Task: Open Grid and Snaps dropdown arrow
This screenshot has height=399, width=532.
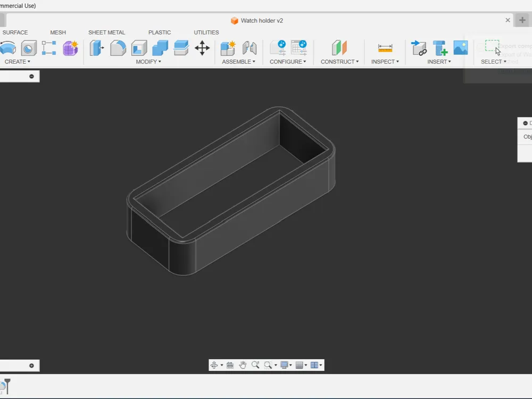Action: tap(306, 365)
